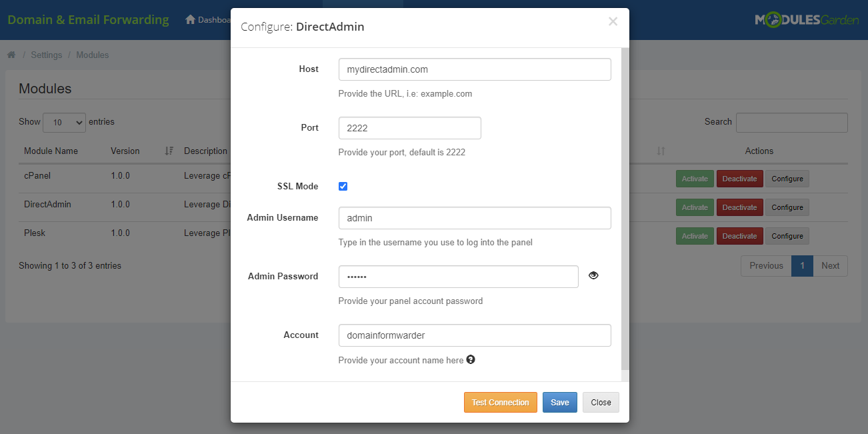
Task: Activate the cPanel module
Action: (x=695, y=179)
